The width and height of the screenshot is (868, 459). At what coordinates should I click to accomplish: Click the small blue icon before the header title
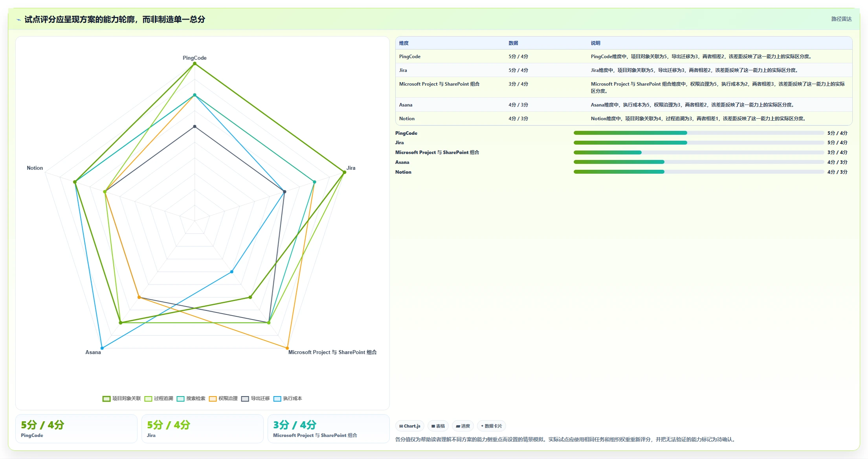pyautogui.click(x=18, y=20)
